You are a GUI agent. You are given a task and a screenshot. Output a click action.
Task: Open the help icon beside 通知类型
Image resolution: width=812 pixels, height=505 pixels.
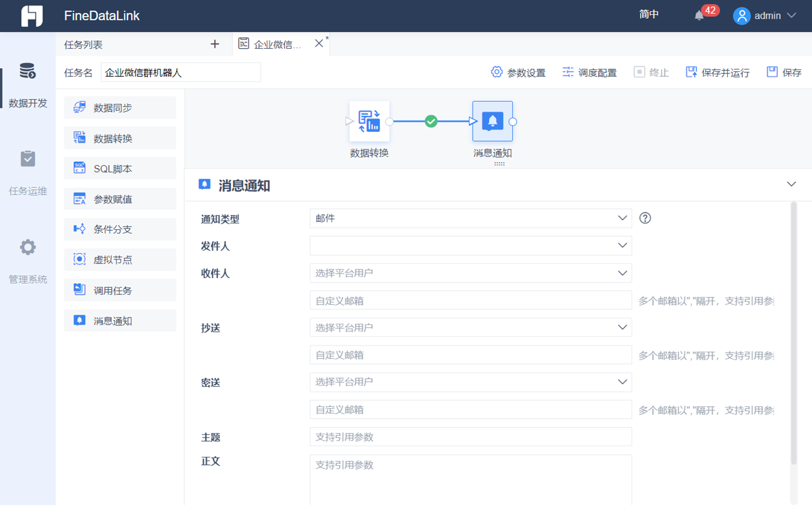645,218
